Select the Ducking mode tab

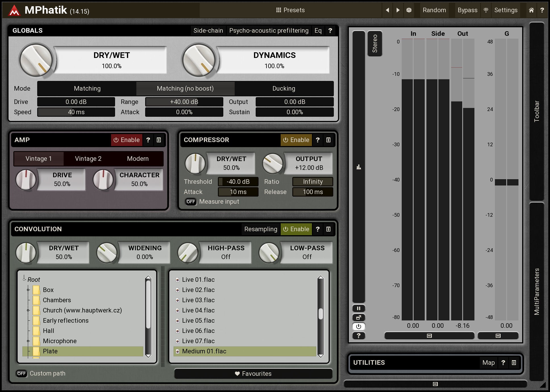tap(284, 89)
